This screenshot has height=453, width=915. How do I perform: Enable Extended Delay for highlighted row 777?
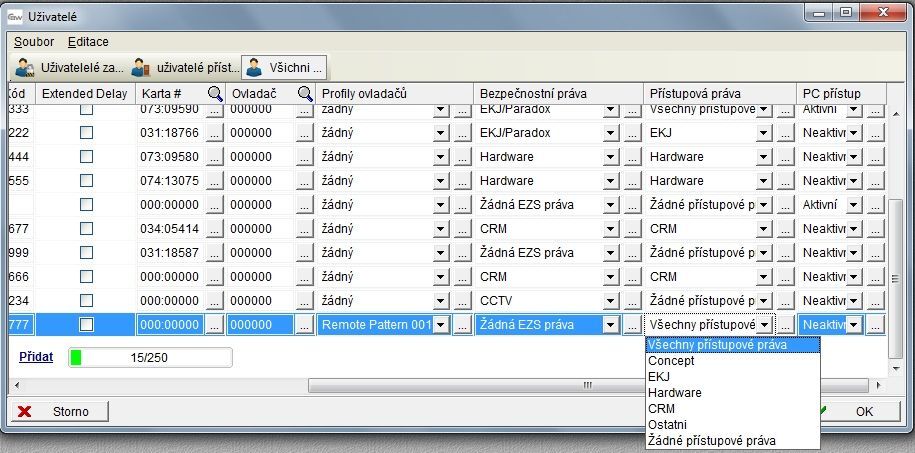pyautogui.click(x=86, y=325)
